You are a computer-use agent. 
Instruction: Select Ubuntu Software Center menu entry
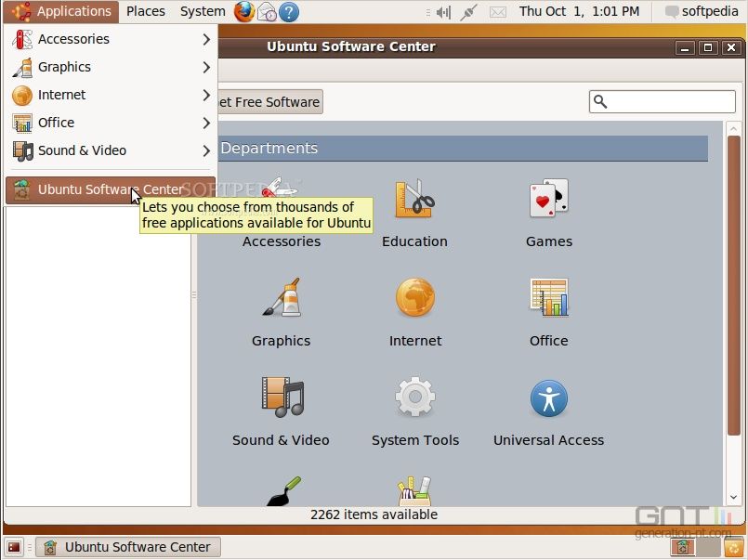tap(111, 189)
